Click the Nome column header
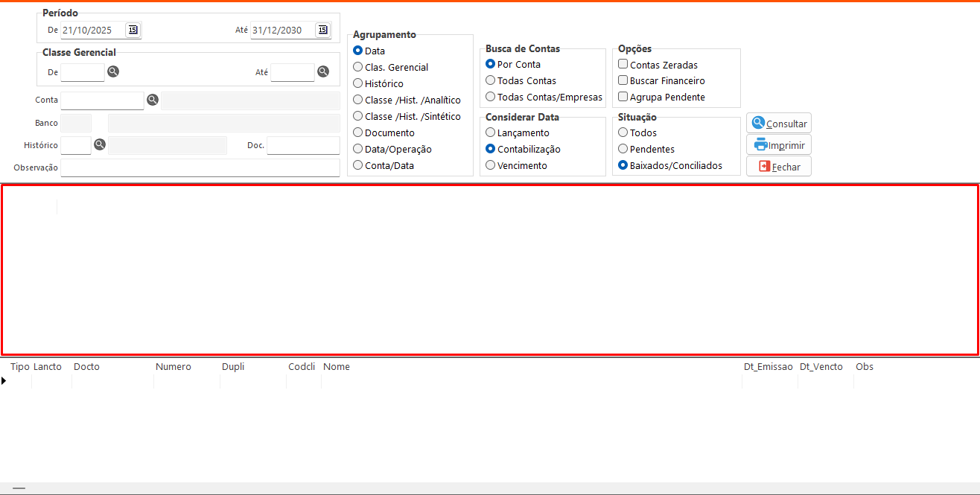This screenshot has height=495, width=980. pos(337,366)
